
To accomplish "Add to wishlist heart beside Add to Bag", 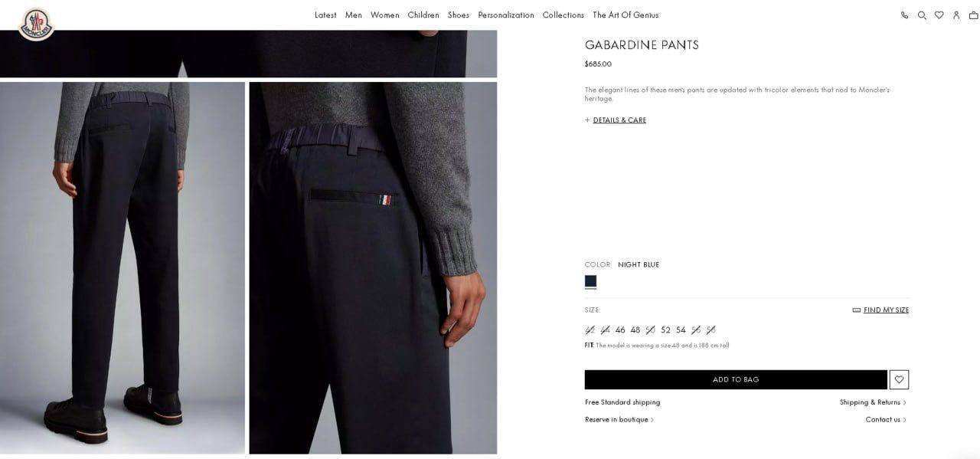I will click(x=899, y=379).
